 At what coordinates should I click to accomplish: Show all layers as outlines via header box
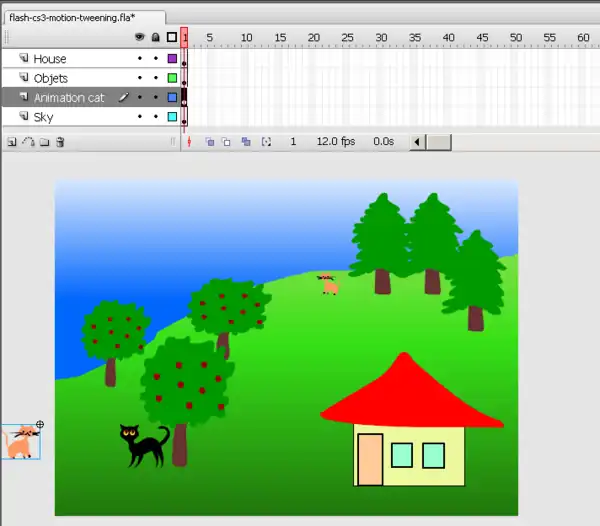[172, 38]
